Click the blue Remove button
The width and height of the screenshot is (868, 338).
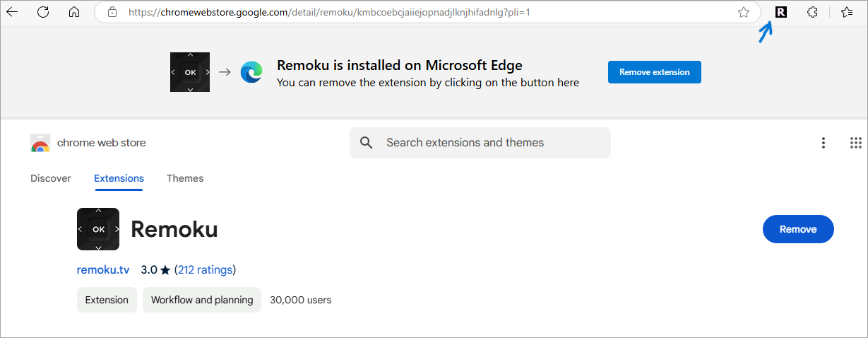tap(798, 229)
